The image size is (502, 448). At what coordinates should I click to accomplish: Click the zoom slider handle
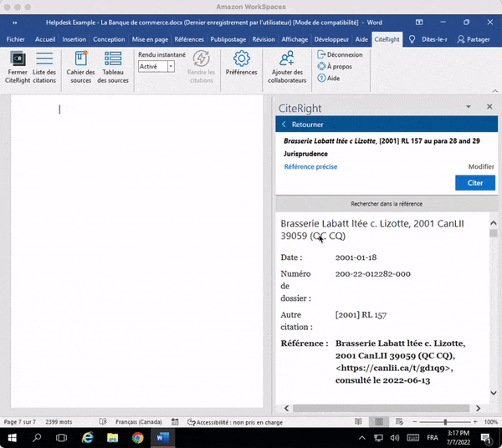[x=445, y=422]
